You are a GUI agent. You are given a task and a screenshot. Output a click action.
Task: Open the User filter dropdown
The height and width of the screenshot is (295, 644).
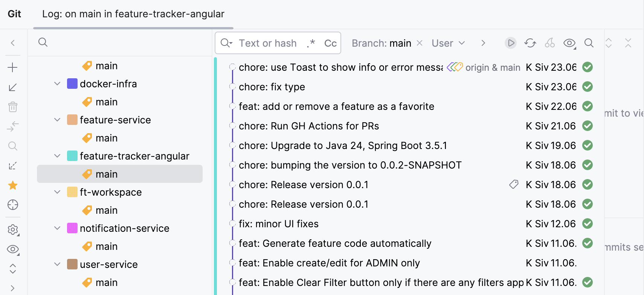click(x=448, y=43)
